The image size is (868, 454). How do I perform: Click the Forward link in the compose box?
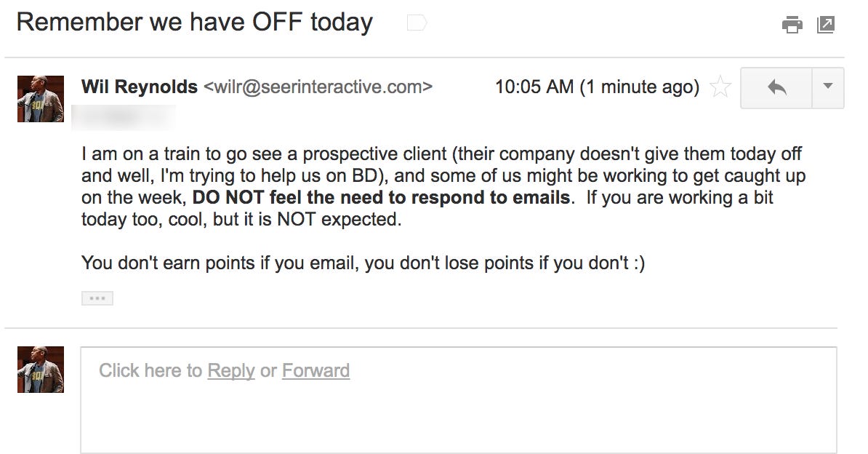pyautogui.click(x=316, y=370)
